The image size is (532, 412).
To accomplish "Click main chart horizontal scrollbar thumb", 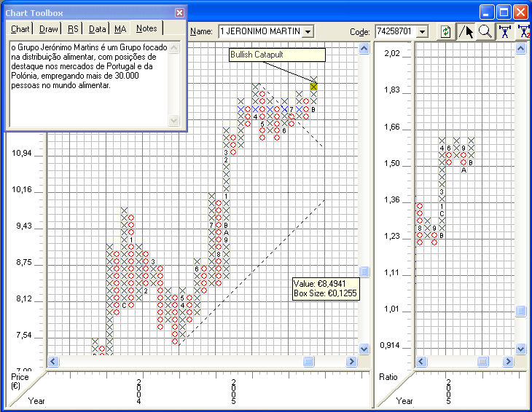I will [x=308, y=361].
